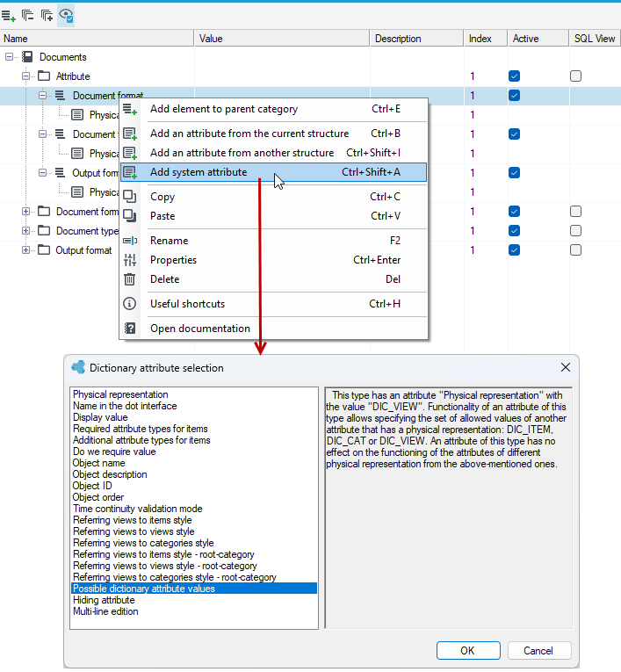Click the help icon beside Open documentation

click(129, 329)
